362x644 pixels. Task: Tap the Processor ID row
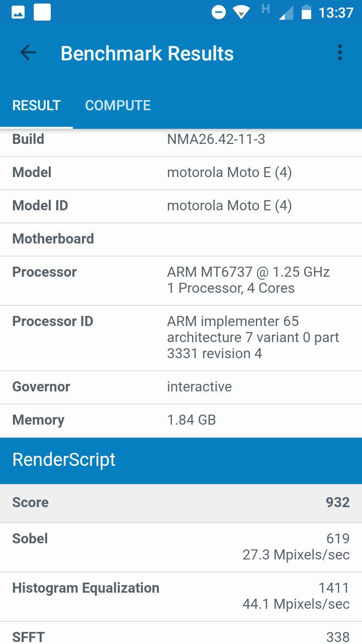pos(181,338)
